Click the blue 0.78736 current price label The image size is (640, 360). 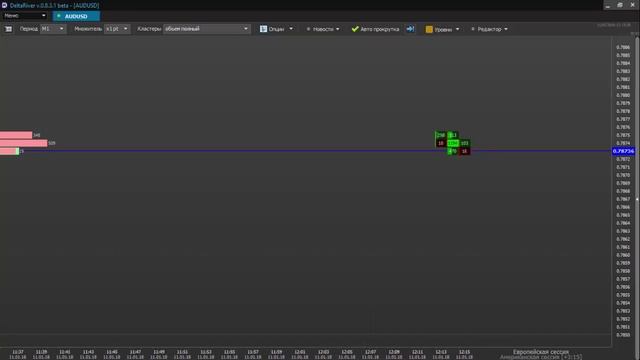click(x=623, y=151)
